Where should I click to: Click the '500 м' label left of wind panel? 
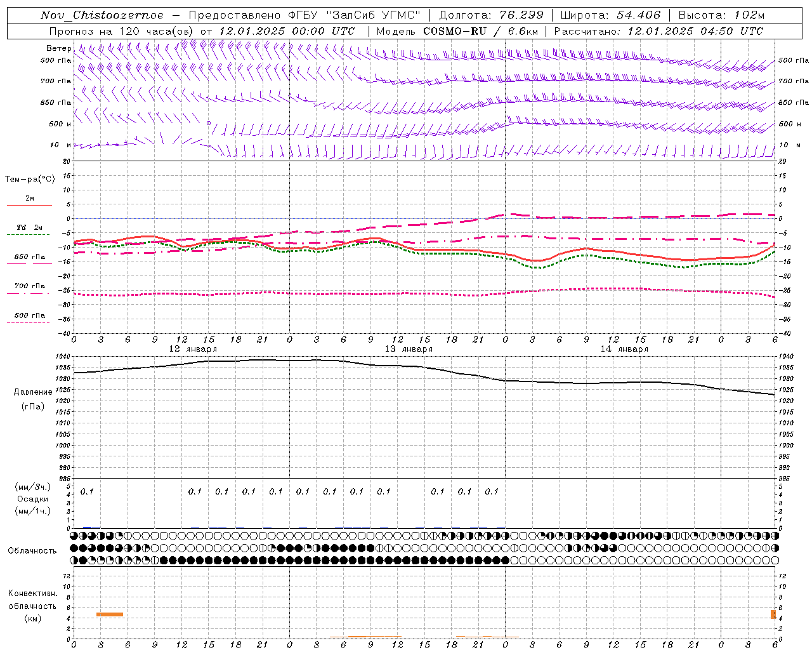point(60,124)
